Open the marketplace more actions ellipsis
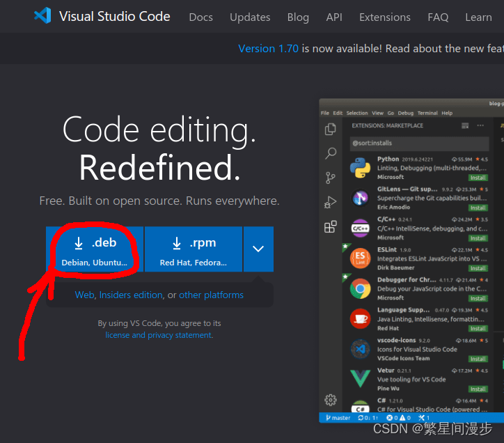 pos(480,125)
